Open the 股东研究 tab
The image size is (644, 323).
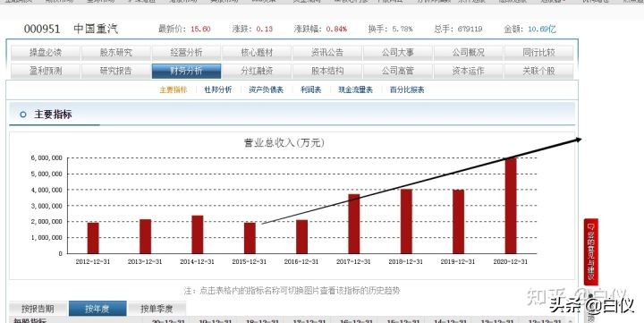pos(116,53)
